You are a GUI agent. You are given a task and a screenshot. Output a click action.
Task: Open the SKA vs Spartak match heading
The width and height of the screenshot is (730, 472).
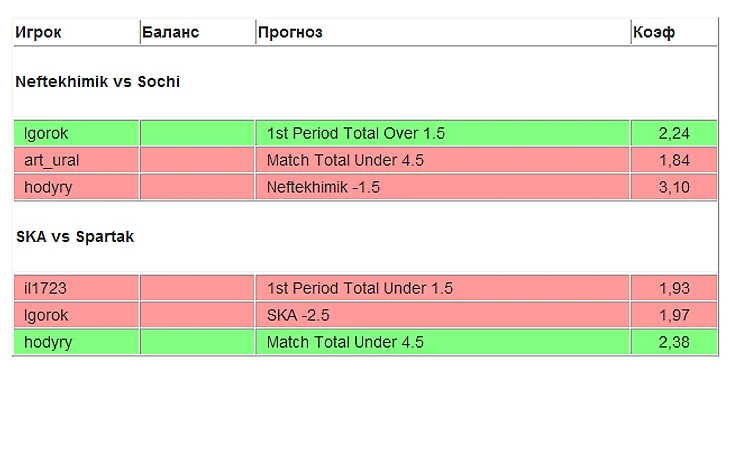(75, 237)
